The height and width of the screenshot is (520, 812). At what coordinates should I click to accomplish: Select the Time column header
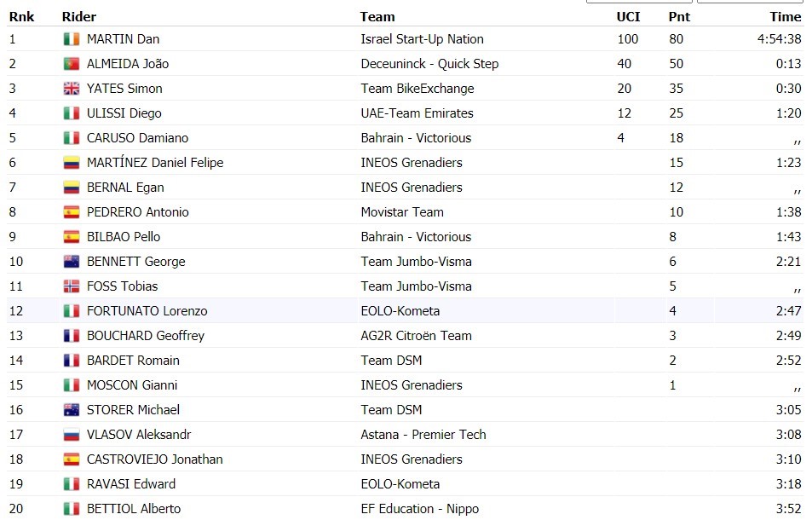point(786,17)
